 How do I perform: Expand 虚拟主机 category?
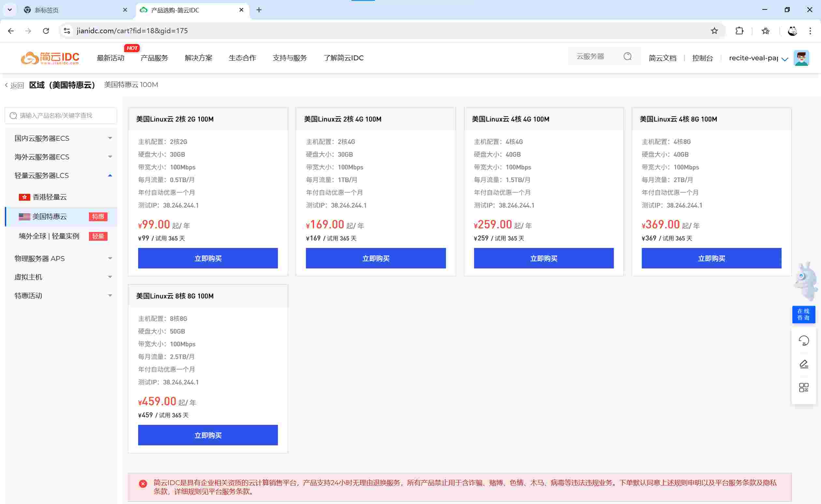click(x=61, y=277)
